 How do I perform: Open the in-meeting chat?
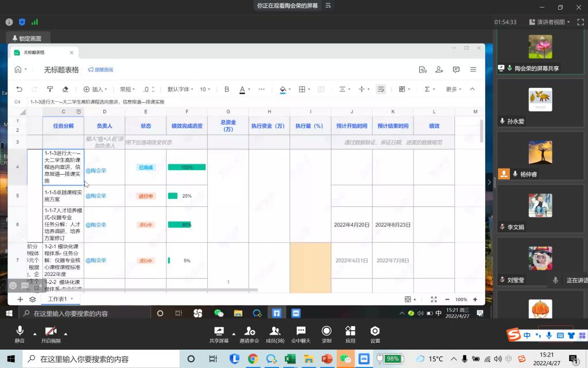[x=300, y=334]
